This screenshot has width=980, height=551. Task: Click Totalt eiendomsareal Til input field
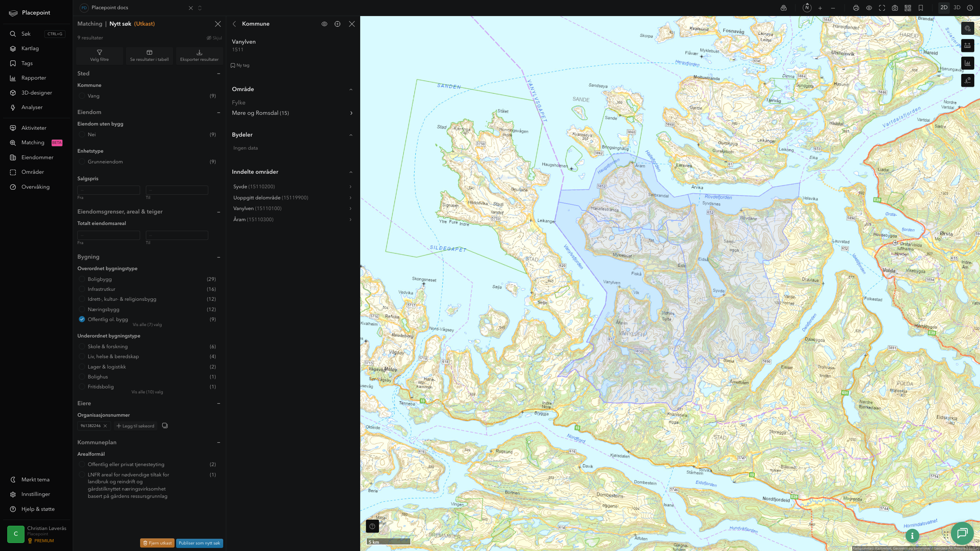click(177, 235)
